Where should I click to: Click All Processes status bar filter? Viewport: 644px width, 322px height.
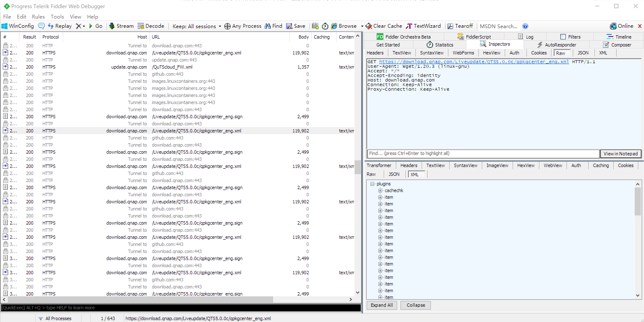55,318
